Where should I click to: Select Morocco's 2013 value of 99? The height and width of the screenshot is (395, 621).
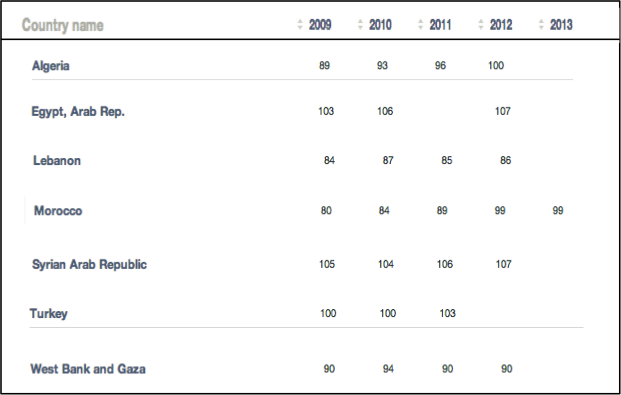coord(558,210)
